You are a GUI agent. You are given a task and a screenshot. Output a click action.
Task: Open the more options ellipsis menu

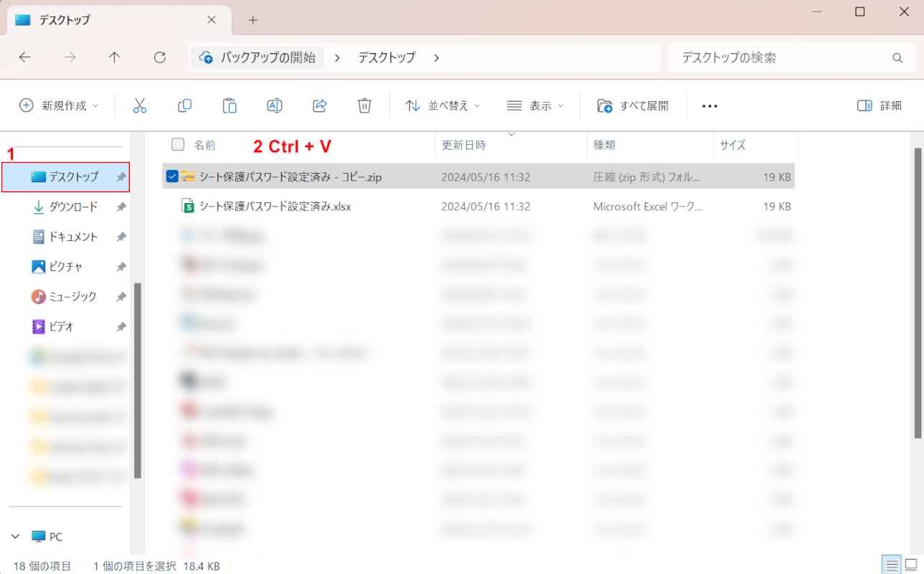click(x=709, y=105)
